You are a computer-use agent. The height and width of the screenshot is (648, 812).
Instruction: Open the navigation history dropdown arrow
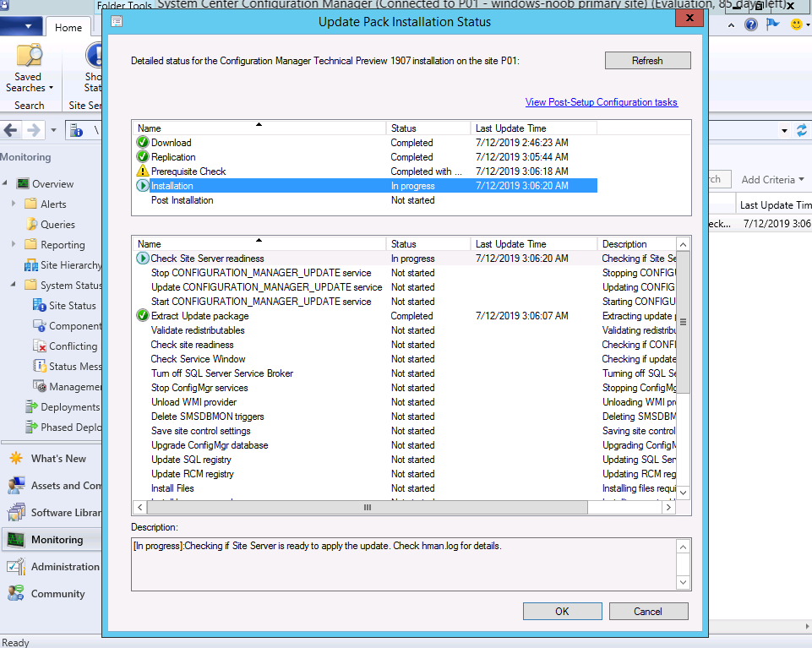(x=53, y=130)
